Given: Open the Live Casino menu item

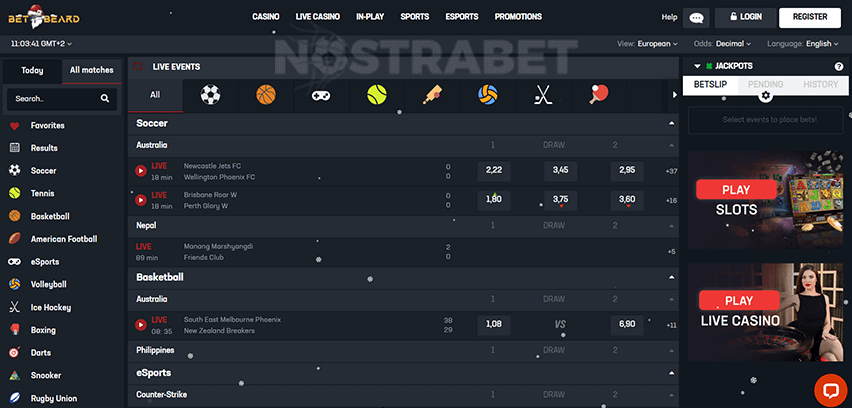Looking at the screenshot, I should point(318,17).
